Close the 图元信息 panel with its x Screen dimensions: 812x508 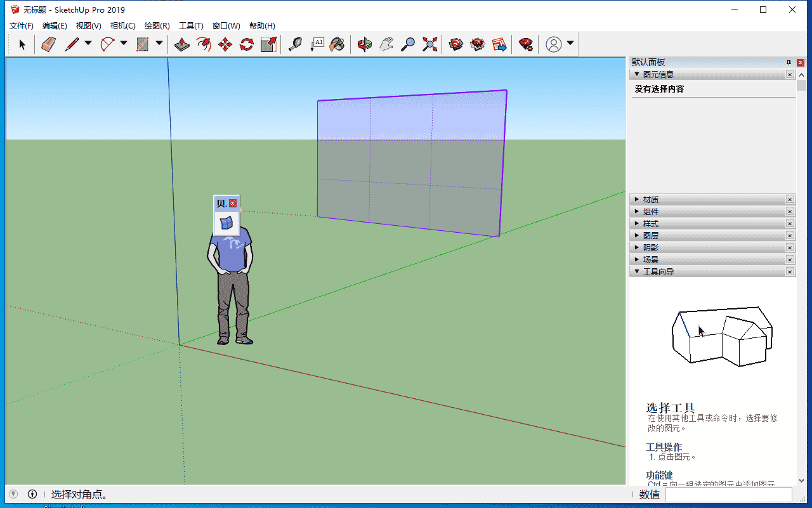point(790,74)
